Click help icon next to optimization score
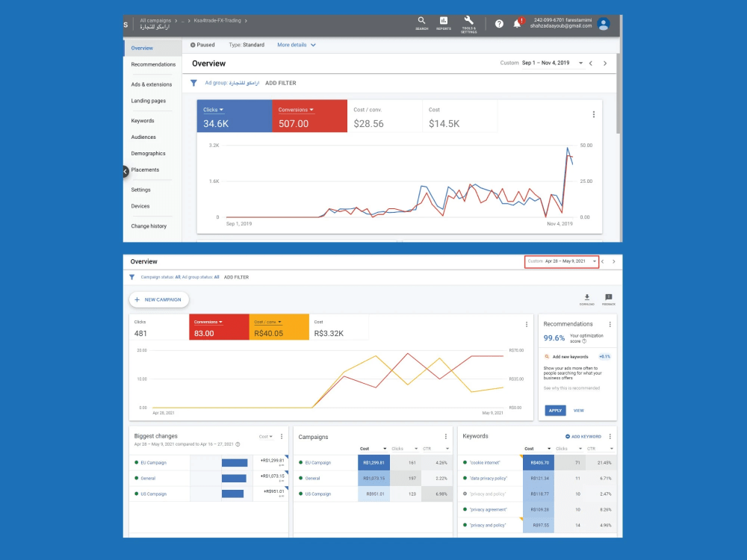Image resolution: width=747 pixels, height=560 pixels. coord(584,341)
